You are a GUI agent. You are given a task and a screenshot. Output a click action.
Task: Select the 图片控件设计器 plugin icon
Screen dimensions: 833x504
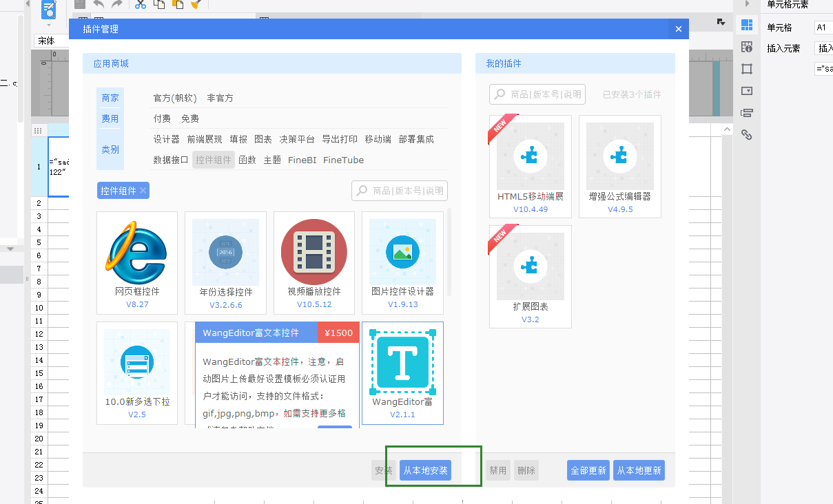coord(402,252)
